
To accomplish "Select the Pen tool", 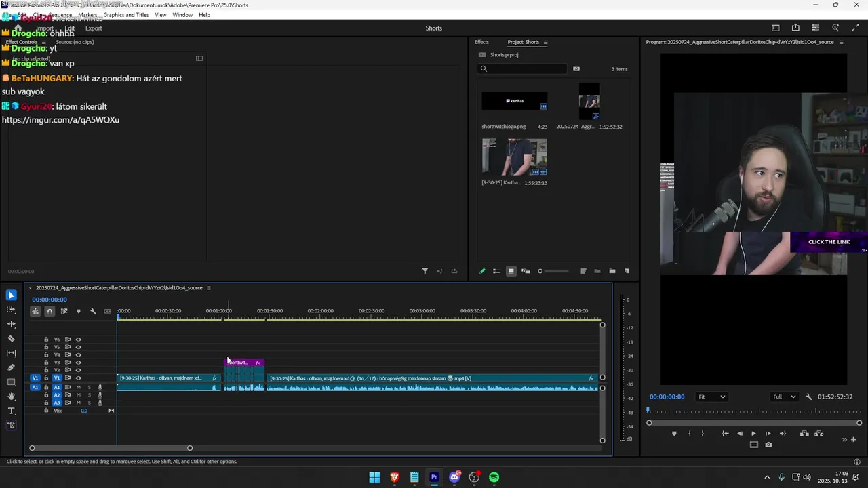I will tap(11, 367).
